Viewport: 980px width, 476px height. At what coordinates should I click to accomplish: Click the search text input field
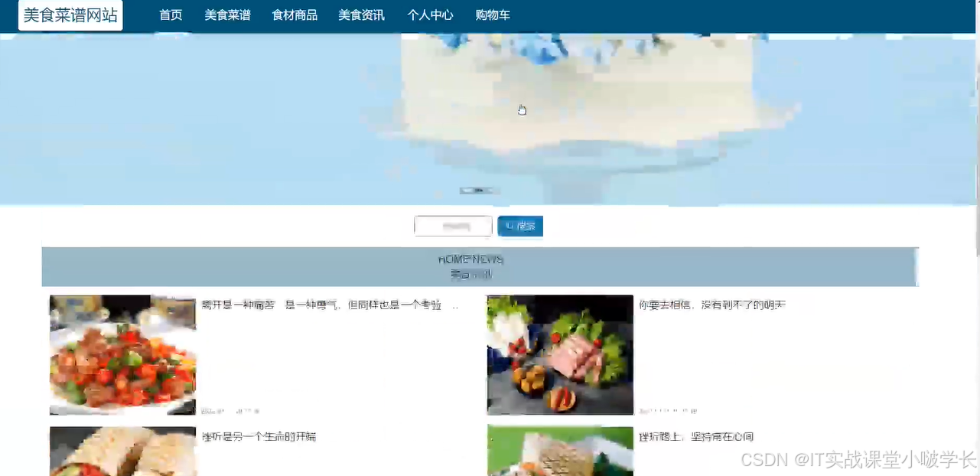pyautogui.click(x=453, y=227)
